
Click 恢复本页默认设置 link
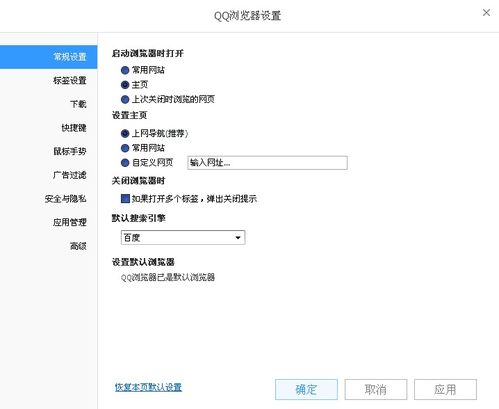click(x=148, y=387)
